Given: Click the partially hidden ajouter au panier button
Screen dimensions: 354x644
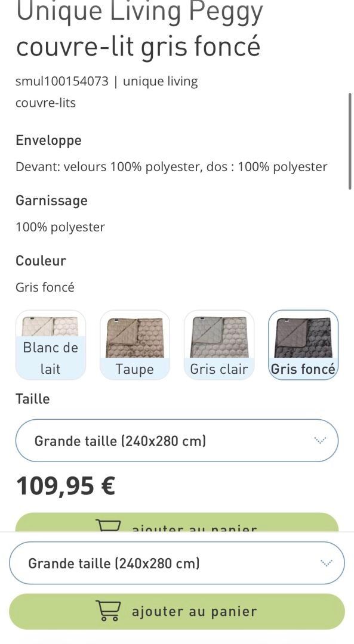Looking at the screenshot, I should pyautogui.click(x=177, y=522).
